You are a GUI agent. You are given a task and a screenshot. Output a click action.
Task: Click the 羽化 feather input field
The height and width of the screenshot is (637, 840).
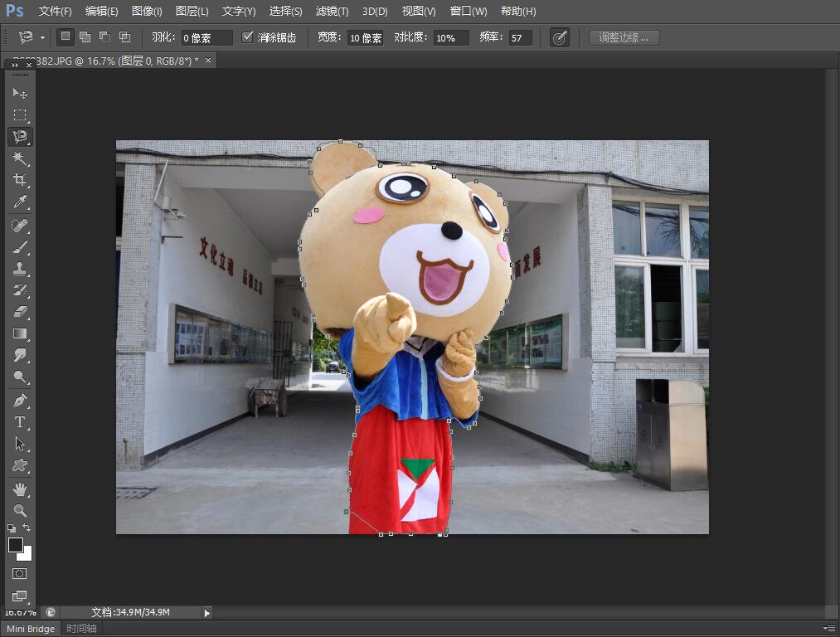[206, 38]
